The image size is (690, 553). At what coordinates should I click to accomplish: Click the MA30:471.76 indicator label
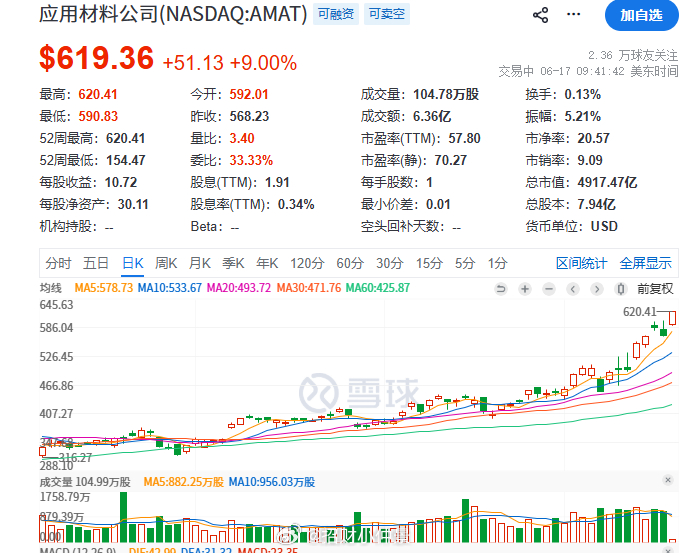point(309,288)
